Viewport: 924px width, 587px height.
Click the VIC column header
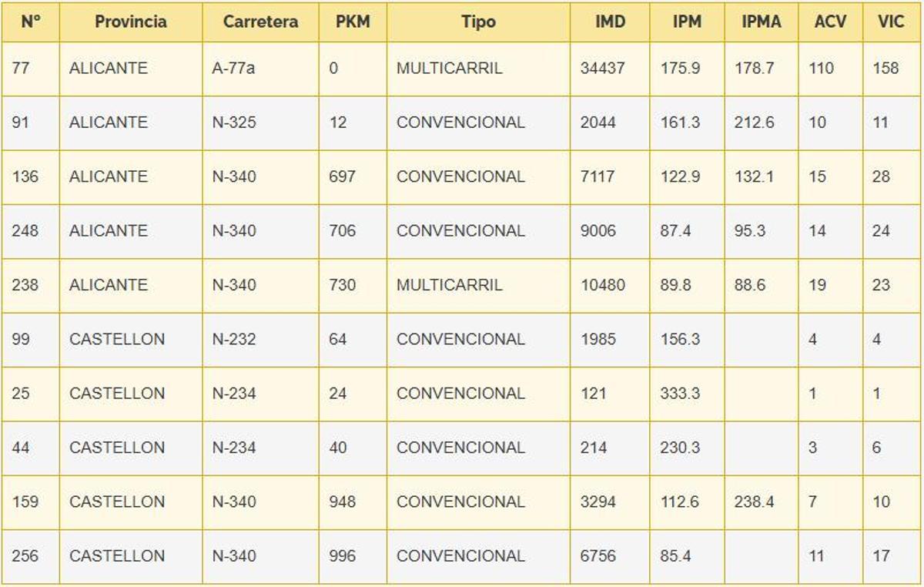pyautogui.click(x=891, y=22)
